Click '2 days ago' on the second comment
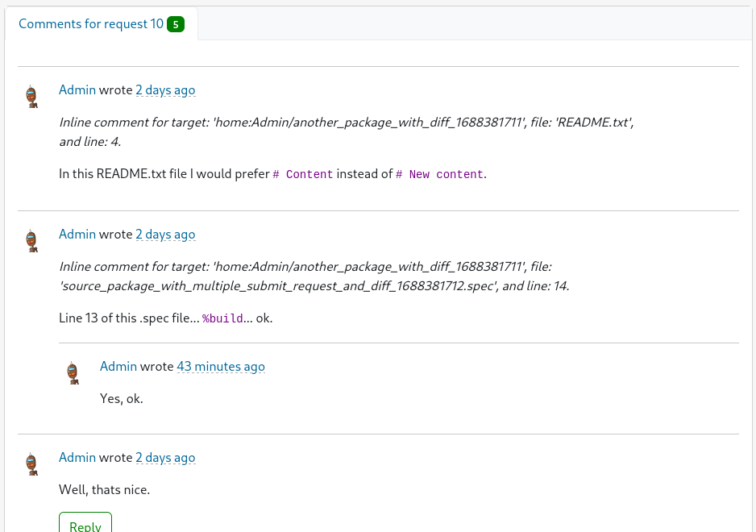 tap(165, 234)
